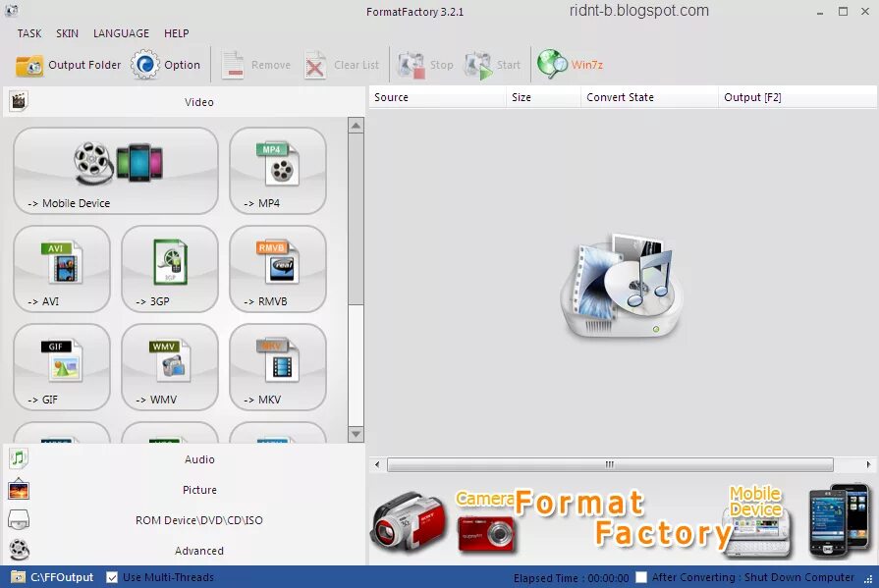Click the Size column header
Viewport: 879px width, 588px height.
pos(543,97)
